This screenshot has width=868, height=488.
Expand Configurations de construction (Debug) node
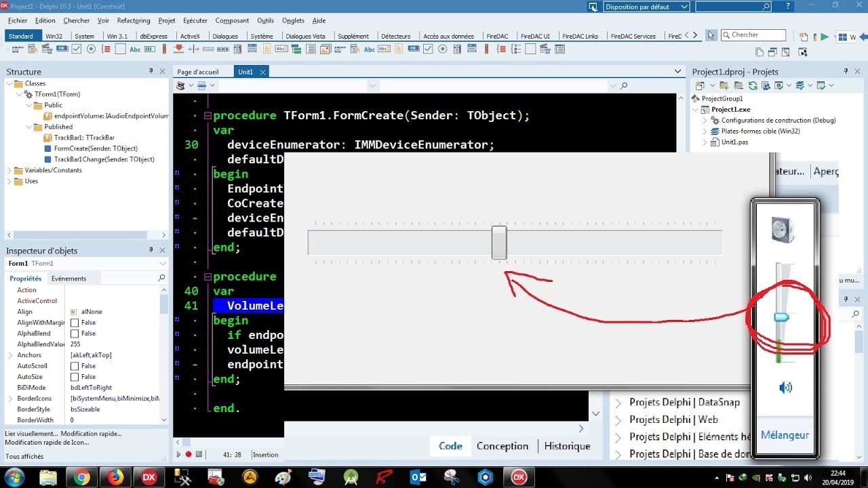705,120
